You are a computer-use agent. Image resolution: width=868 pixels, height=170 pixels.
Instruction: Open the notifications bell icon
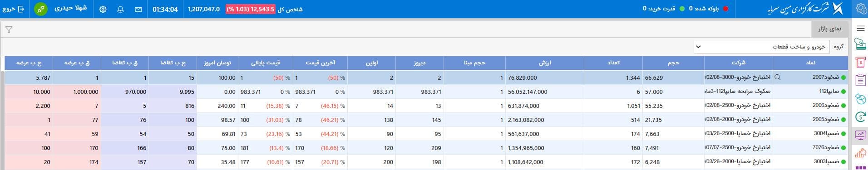120,9
